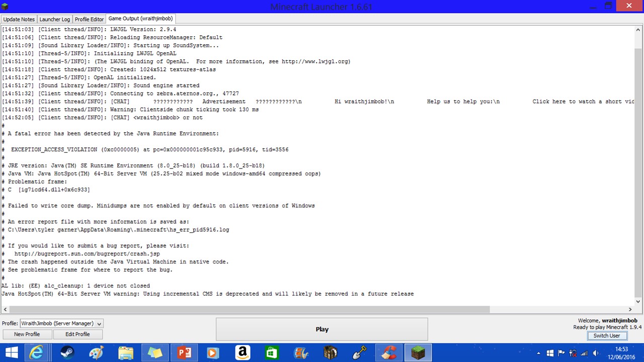
Task: Click the 'Created: 1024x512 textures-atlas' line
Action: 109,69
